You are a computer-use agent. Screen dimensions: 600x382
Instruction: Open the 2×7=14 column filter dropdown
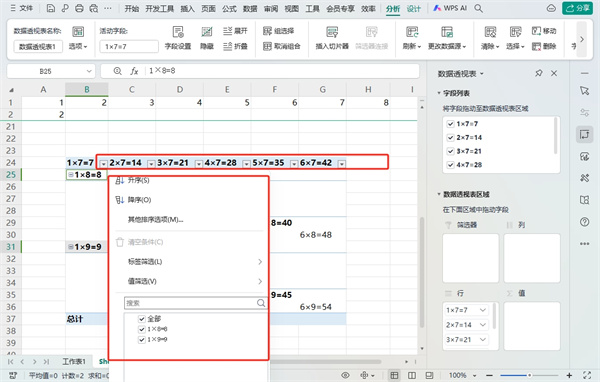pyautogui.click(x=151, y=164)
